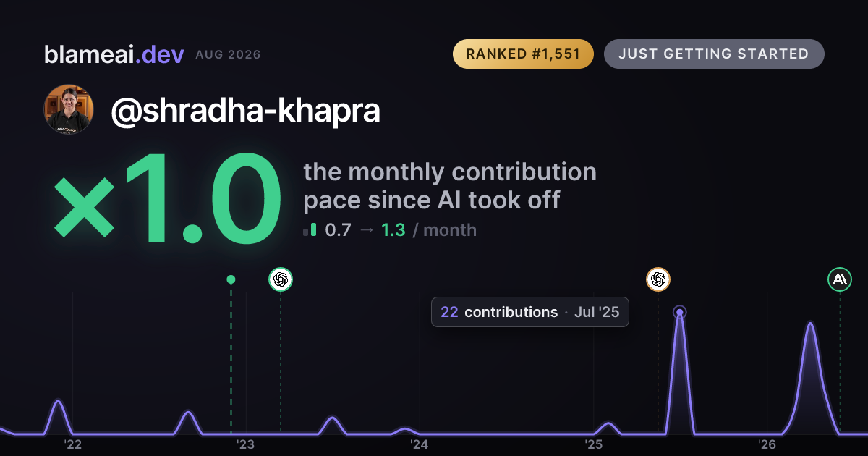The width and height of the screenshot is (868, 456).
Task: Click the AUG 2026 date label
Action: tap(228, 55)
